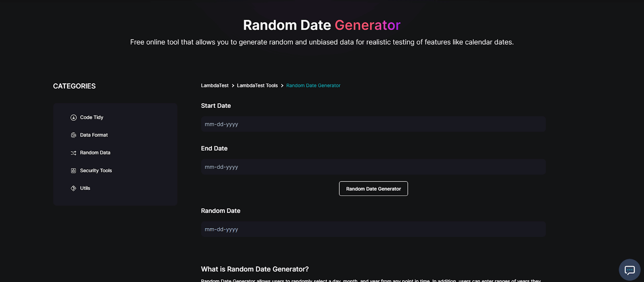Click the fingerprint Data Format icon
644x282 pixels.
click(x=74, y=135)
